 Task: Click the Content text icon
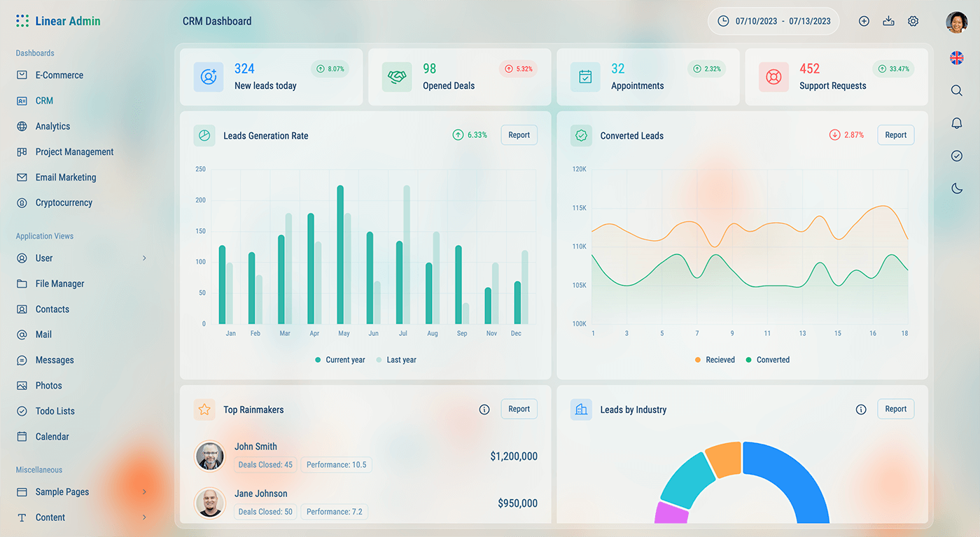pyautogui.click(x=22, y=517)
